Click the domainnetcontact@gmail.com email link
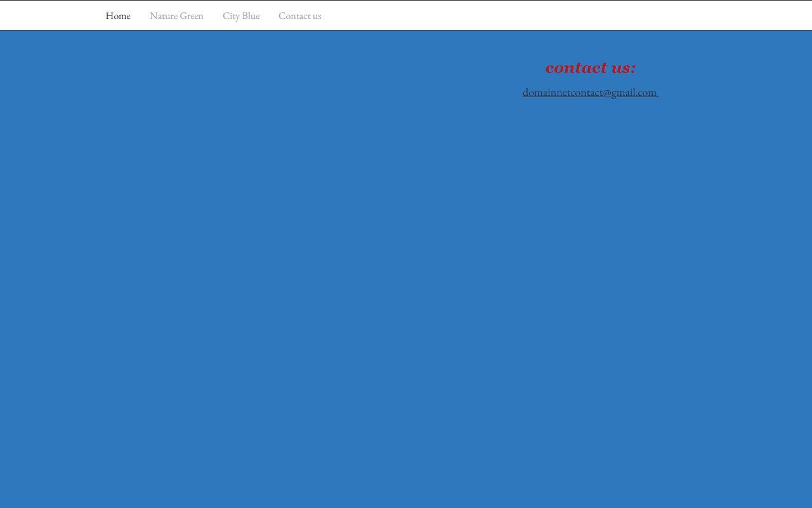 point(590,93)
